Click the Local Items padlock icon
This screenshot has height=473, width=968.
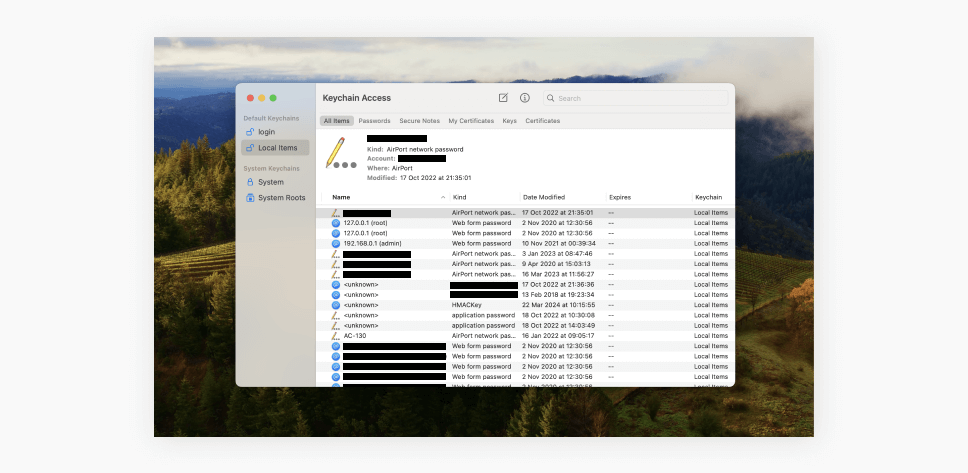click(x=250, y=148)
